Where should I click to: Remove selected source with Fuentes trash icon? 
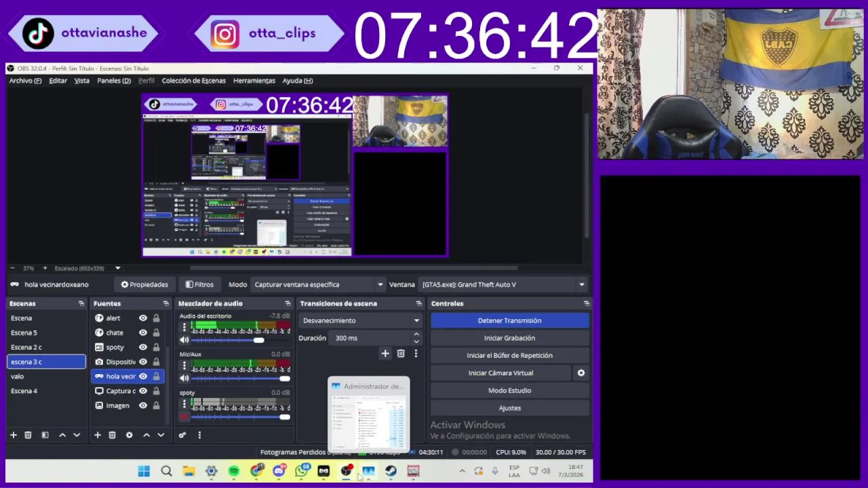113,435
